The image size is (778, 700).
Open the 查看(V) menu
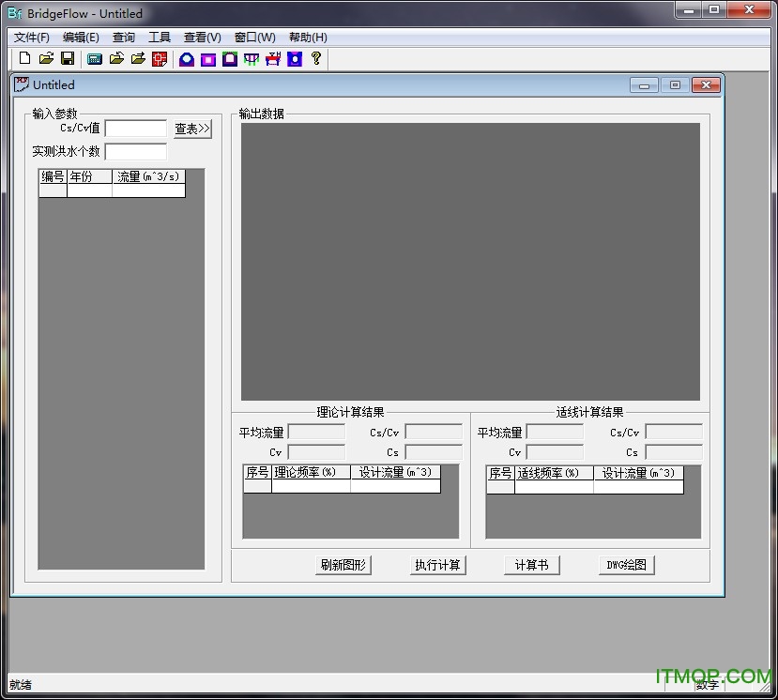coord(202,38)
